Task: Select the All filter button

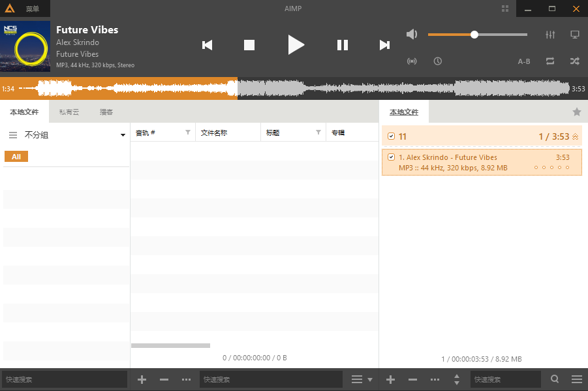Action: point(16,157)
